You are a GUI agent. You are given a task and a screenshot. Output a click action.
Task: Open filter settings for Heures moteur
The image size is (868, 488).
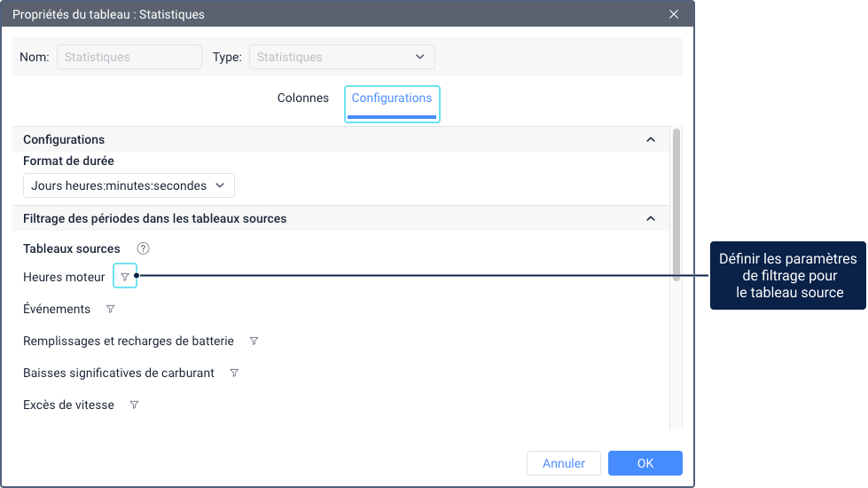tap(125, 277)
